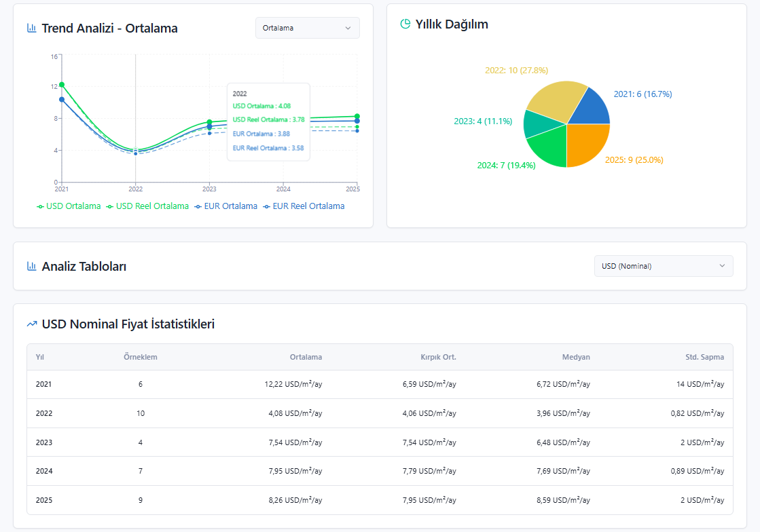The height and width of the screenshot is (532, 760).
Task: Click the EUR Reel Ortalama legend marker
Action: tap(267, 207)
